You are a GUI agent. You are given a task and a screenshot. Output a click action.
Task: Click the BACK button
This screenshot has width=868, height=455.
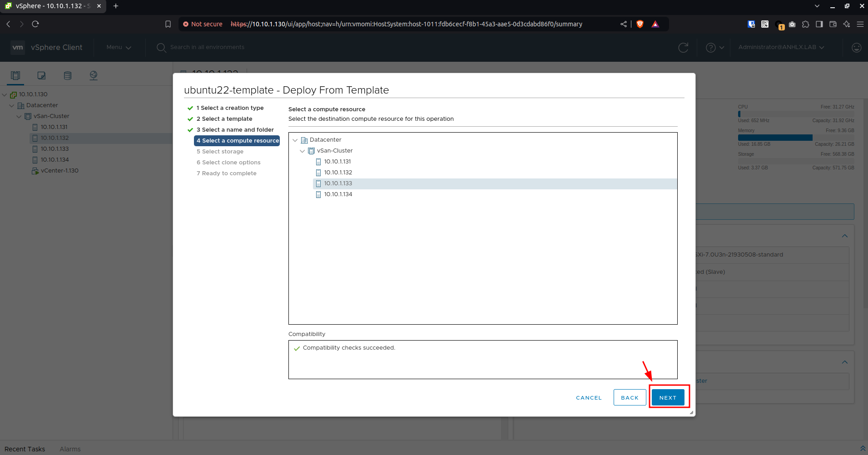click(x=630, y=397)
